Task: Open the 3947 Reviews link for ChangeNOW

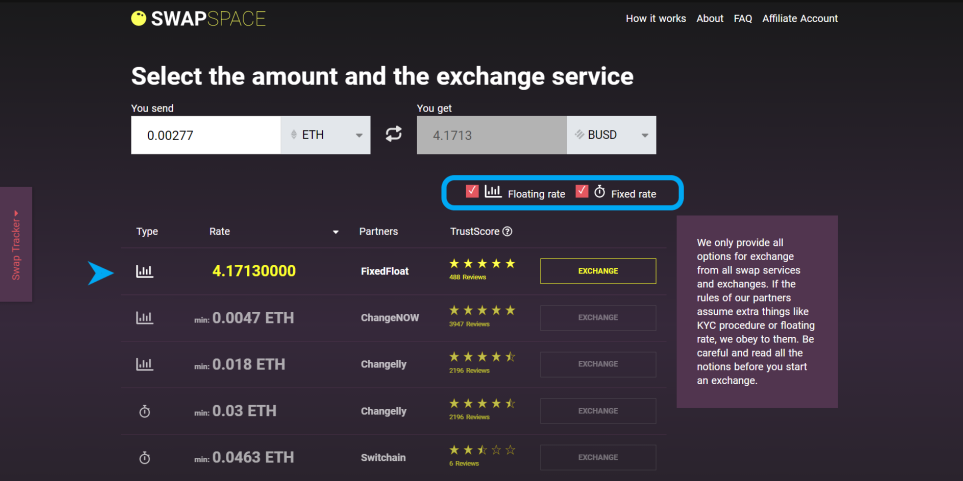Action: [469, 324]
